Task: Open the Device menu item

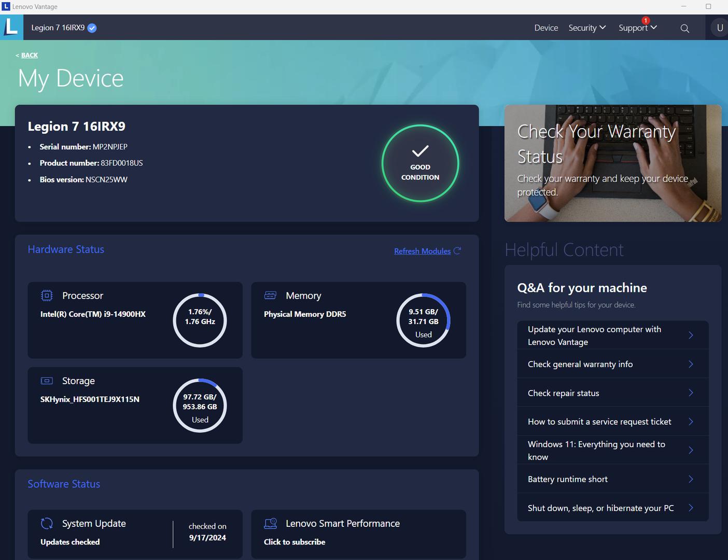Action: 546,28
